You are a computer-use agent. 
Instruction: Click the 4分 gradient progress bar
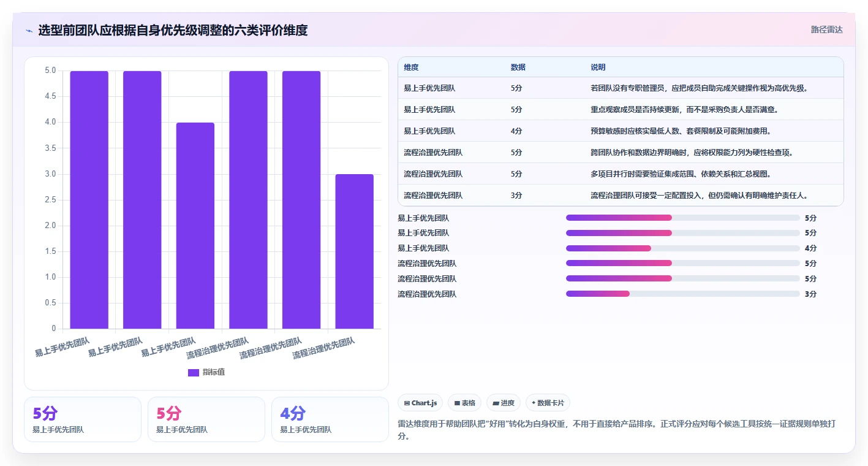click(x=608, y=248)
